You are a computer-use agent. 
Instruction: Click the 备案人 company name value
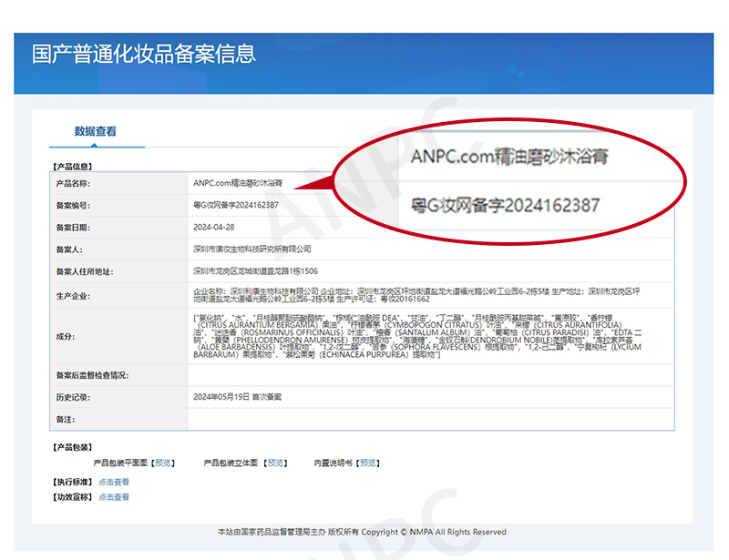pyautogui.click(x=252, y=249)
